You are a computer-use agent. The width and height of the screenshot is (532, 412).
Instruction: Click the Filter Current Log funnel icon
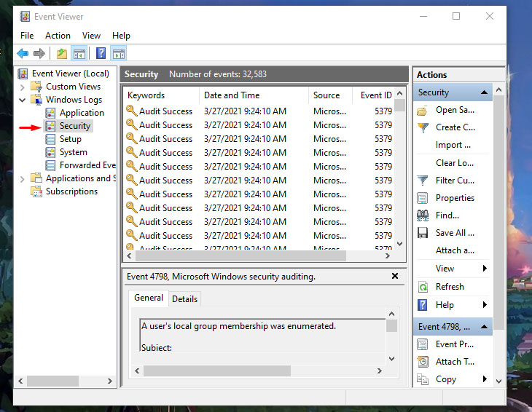pos(423,181)
